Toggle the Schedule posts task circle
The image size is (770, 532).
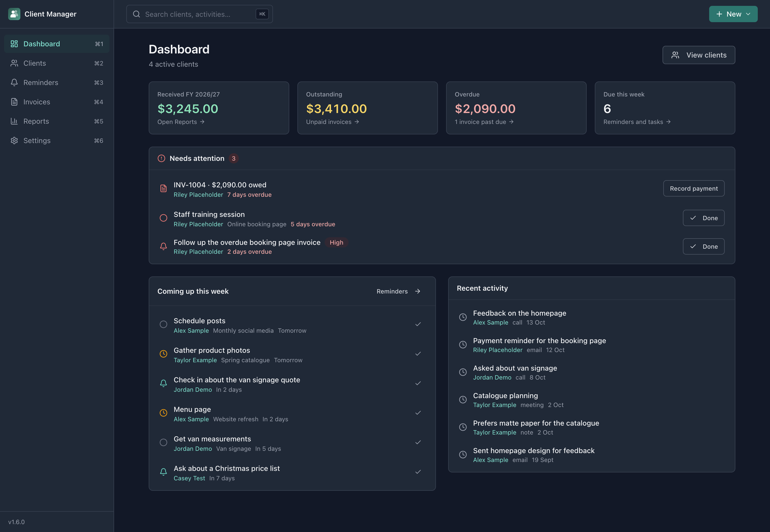[x=163, y=324]
